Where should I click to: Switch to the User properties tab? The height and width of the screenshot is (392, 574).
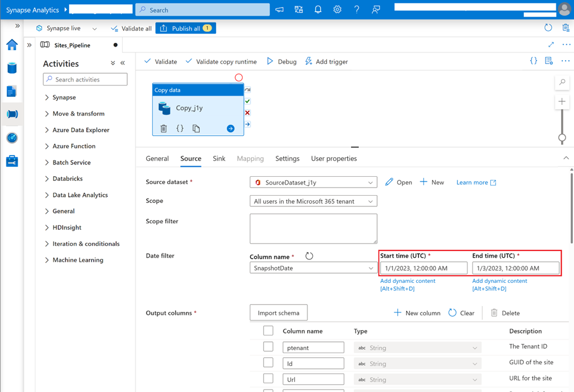point(334,159)
